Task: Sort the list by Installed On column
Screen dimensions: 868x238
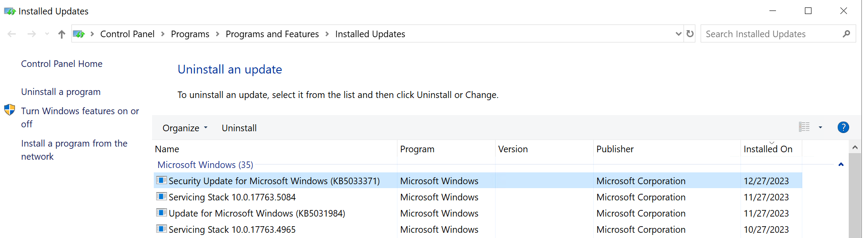Action: tap(768, 149)
